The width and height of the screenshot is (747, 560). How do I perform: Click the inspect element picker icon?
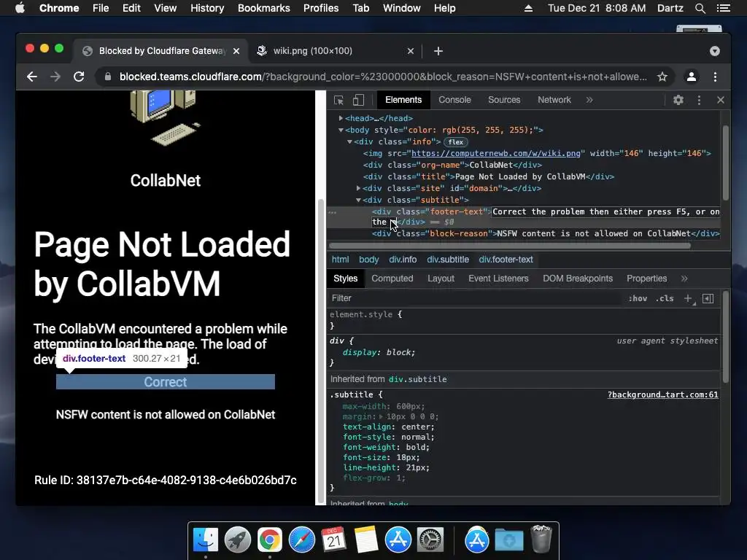pos(338,100)
